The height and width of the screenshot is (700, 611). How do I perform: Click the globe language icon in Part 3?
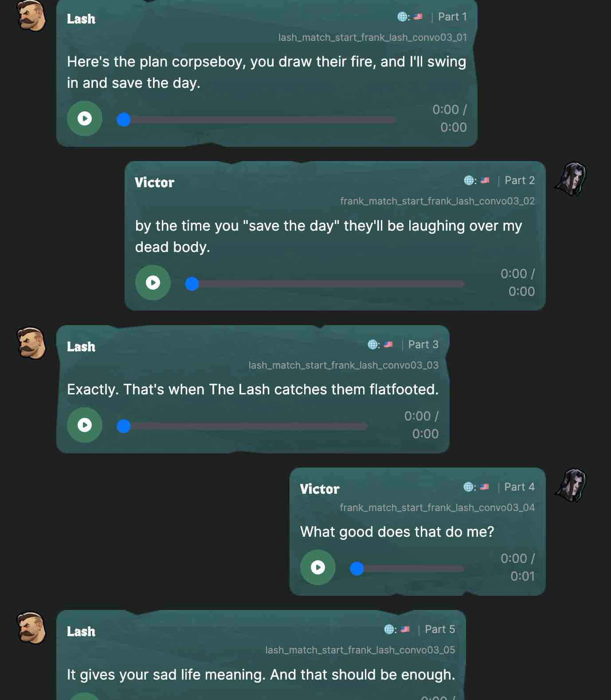tap(372, 345)
